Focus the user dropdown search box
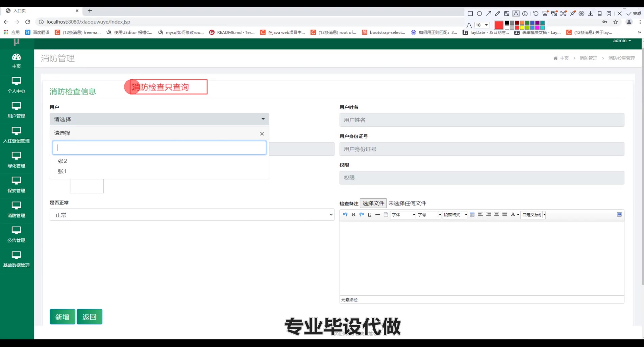This screenshot has width=644, height=347. pos(159,148)
